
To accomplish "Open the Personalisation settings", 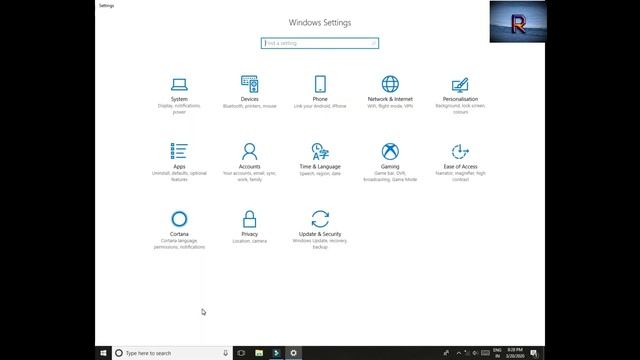I will pos(460,96).
